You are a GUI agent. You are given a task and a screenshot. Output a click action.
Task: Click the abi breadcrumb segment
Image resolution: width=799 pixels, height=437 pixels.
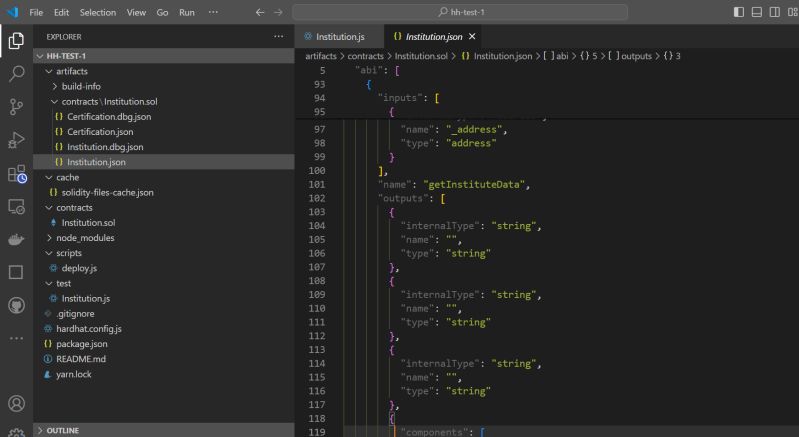click(556, 56)
